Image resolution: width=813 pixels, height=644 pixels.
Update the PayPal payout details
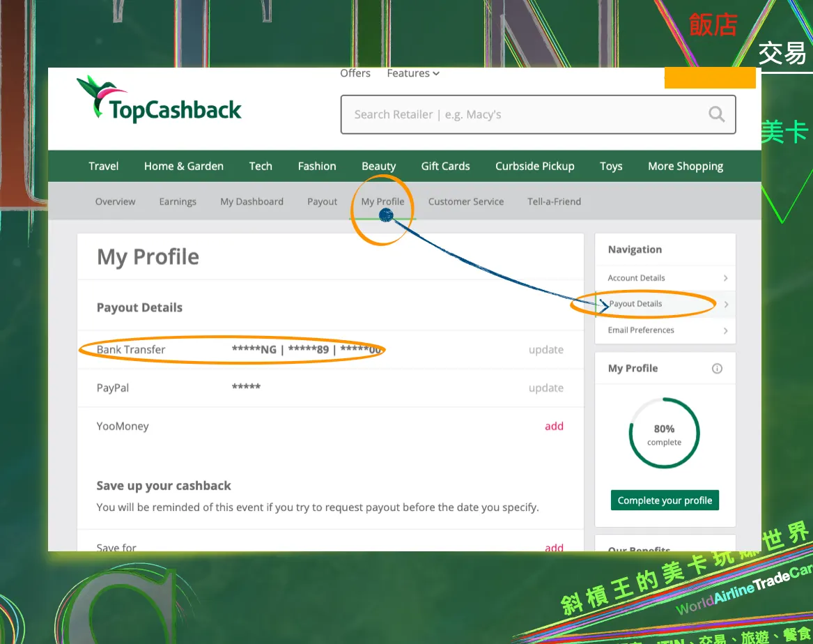[x=546, y=388]
